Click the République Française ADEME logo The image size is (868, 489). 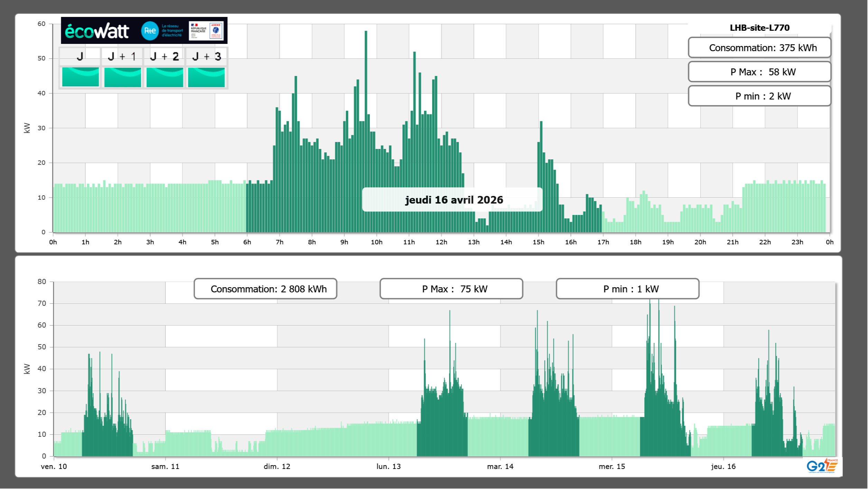coord(206,31)
